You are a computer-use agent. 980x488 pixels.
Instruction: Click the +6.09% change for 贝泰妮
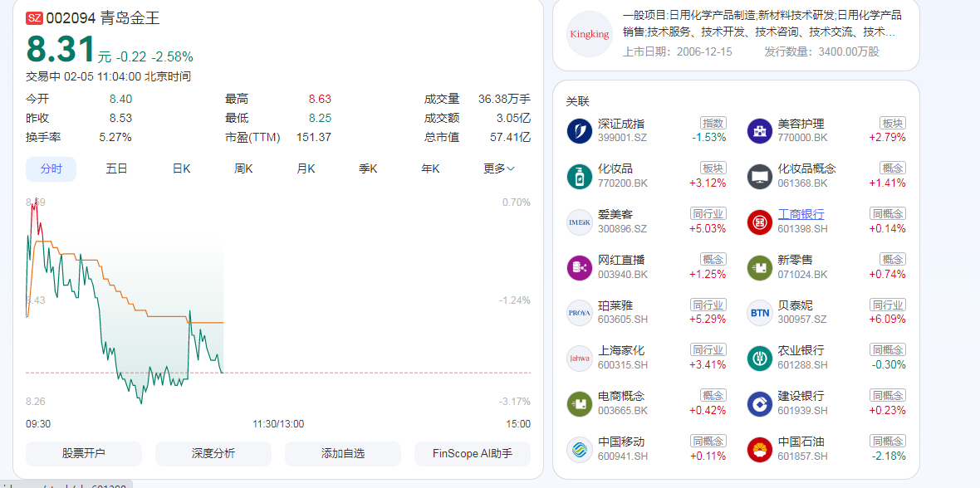(x=887, y=320)
